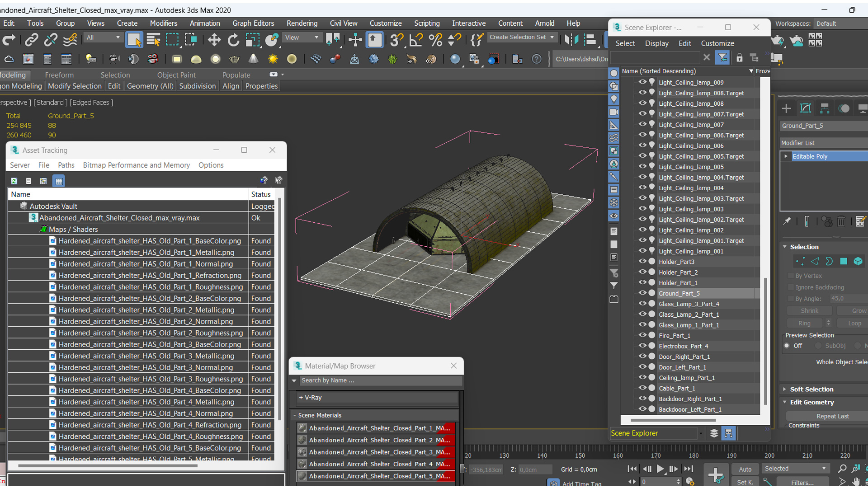Click the Refresh icon in Asset Tracking
The height and width of the screenshot is (488, 868).
(14, 181)
